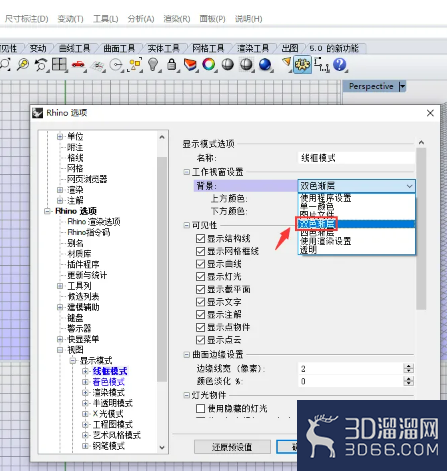The height and width of the screenshot is (471, 447).
Task: Switch to the 出图 toolbar tab
Action: [289, 49]
